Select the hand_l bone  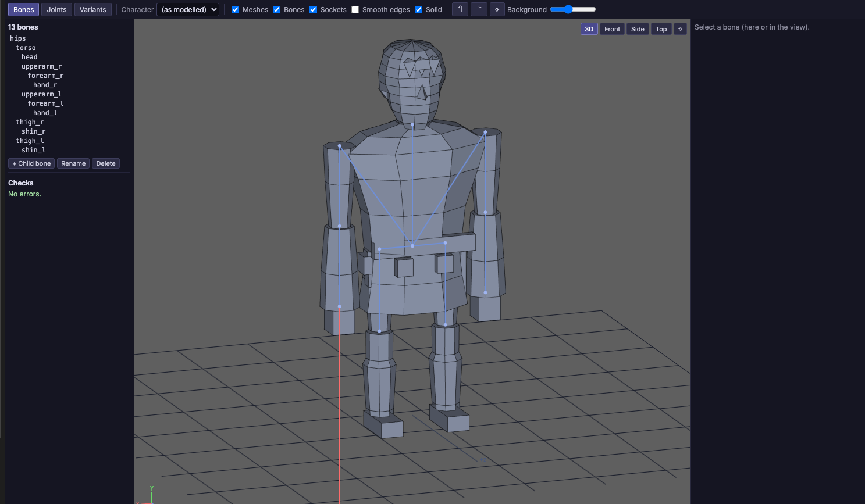(45, 113)
